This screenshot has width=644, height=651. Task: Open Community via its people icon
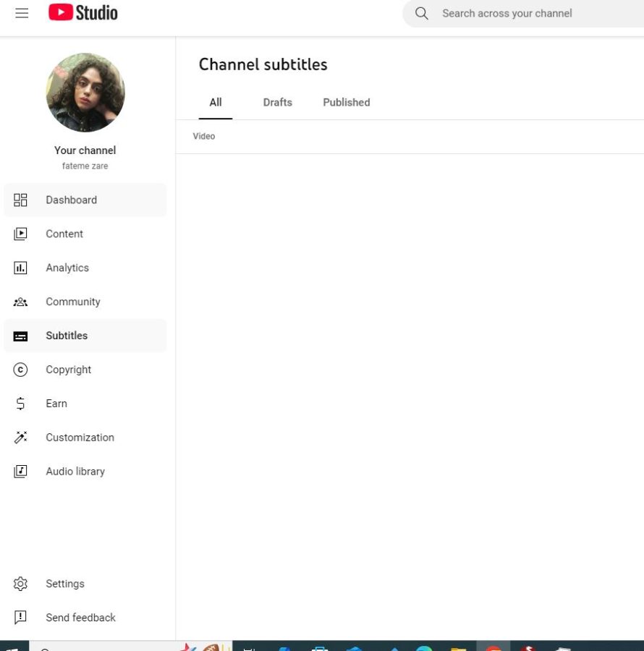pos(20,302)
